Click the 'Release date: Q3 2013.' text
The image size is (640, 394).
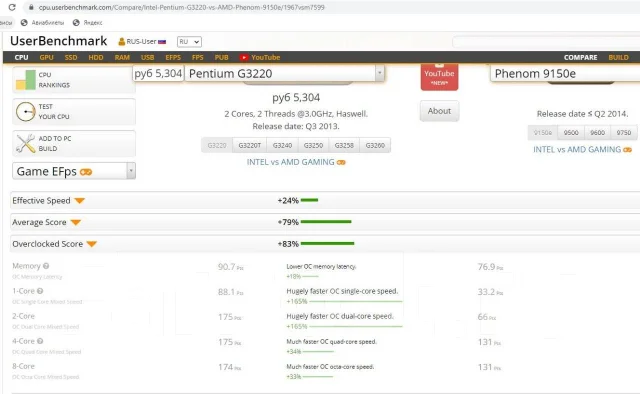(296, 127)
